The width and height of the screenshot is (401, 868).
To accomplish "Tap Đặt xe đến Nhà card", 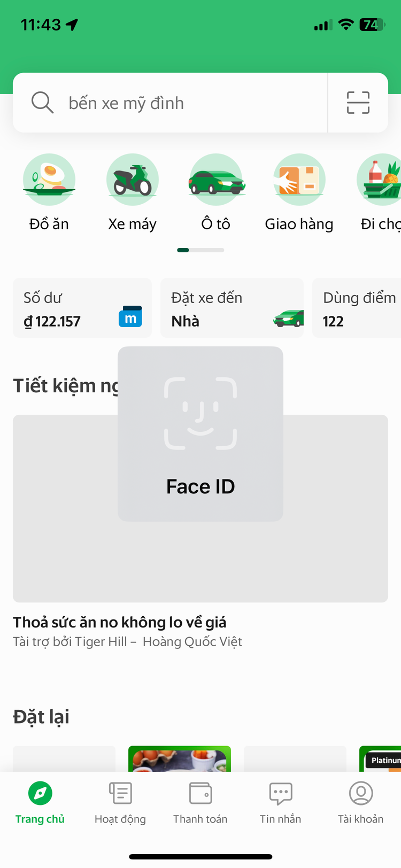I will (232, 308).
